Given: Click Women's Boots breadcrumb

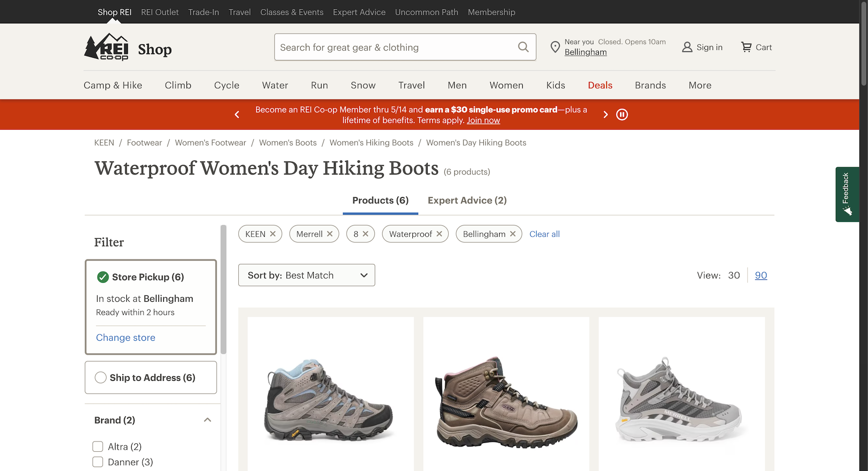Looking at the screenshot, I should coord(288,143).
